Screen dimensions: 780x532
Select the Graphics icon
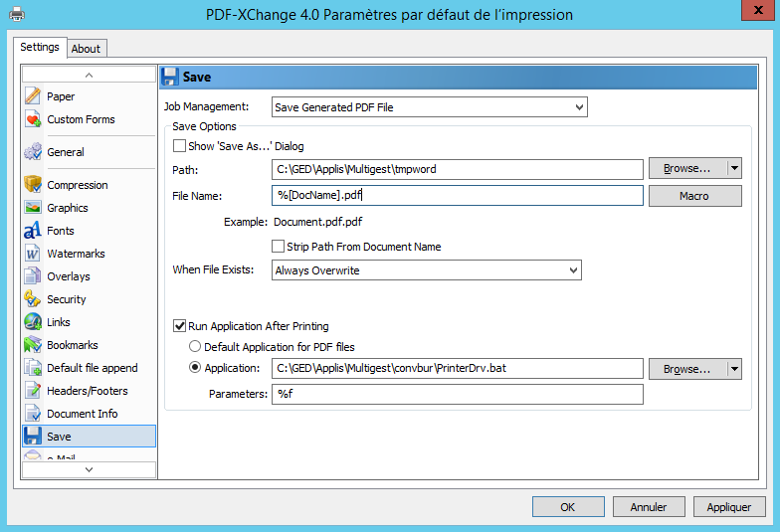coord(32,208)
